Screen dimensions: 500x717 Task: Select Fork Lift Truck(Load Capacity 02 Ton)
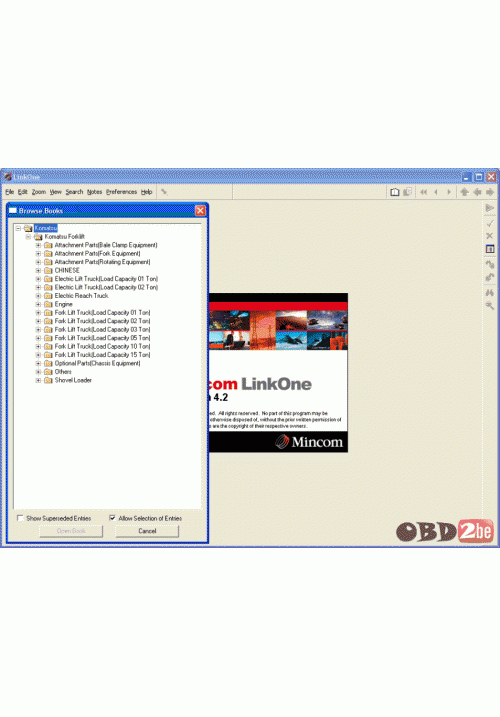coord(102,321)
